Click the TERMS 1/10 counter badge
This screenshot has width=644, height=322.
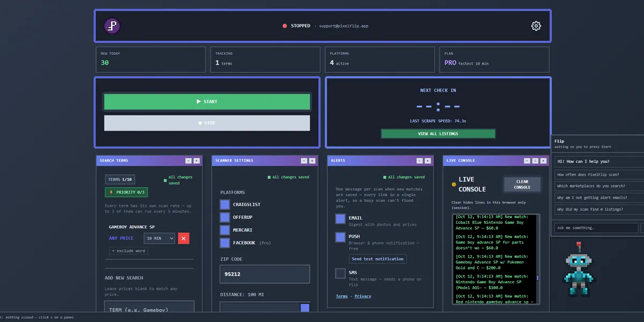(120, 179)
